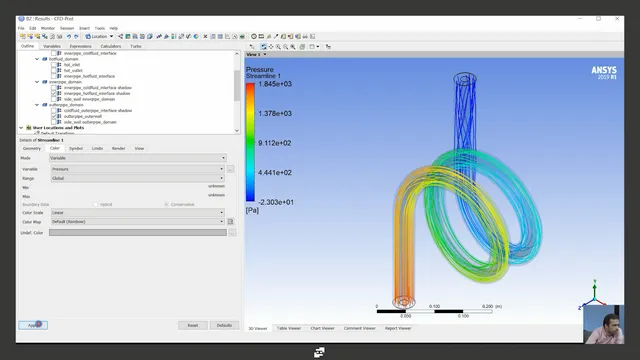Click the Apply button
This screenshot has width=640, height=360.
33,325
